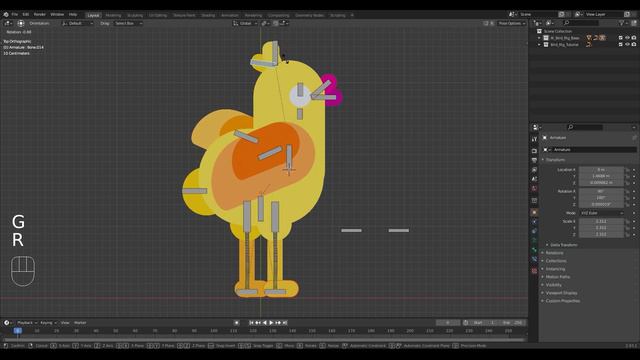640x360 pixels.
Task: Click the new scene icon beside Scene field
Action: click(562, 14)
